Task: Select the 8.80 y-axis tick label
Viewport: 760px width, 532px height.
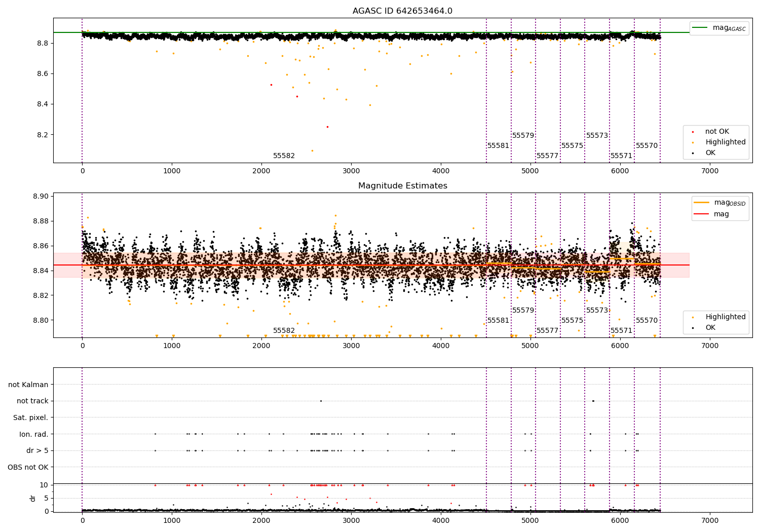Action: click(41, 320)
